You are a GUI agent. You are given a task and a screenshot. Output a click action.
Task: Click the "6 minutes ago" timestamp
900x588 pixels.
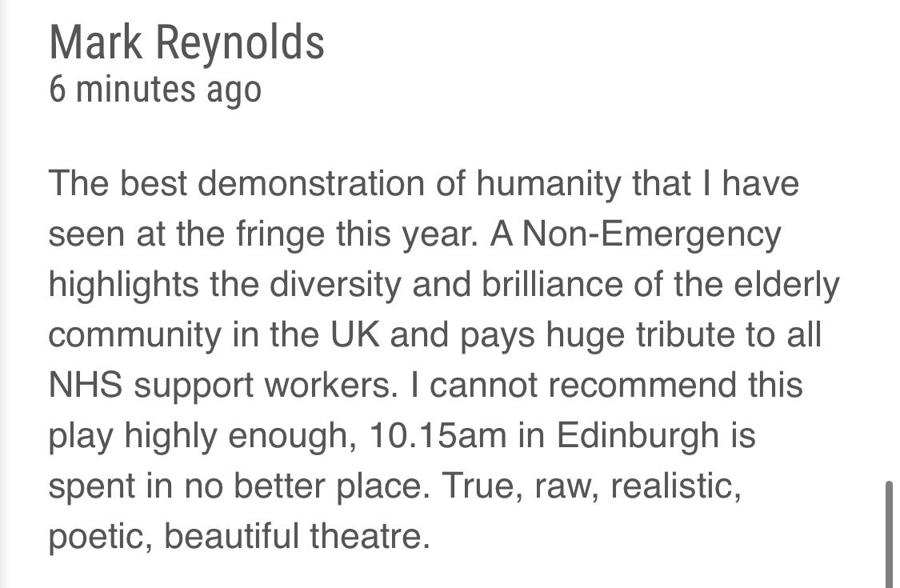coord(154,89)
